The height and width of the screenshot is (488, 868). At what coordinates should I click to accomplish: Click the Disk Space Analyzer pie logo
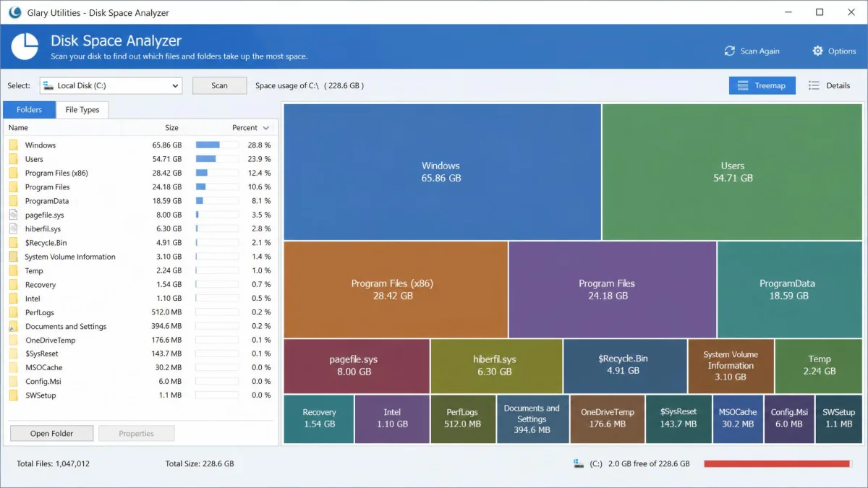pyautogui.click(x=25, y=47)
